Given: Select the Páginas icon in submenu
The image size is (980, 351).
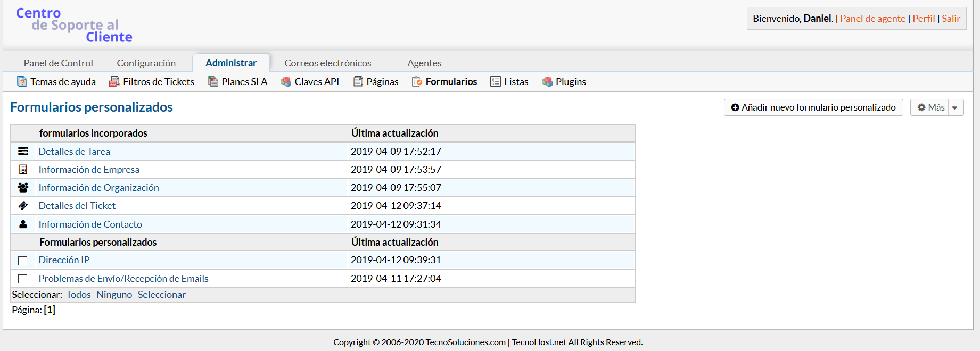Looking at the screenshot, I should coord(358,81).
